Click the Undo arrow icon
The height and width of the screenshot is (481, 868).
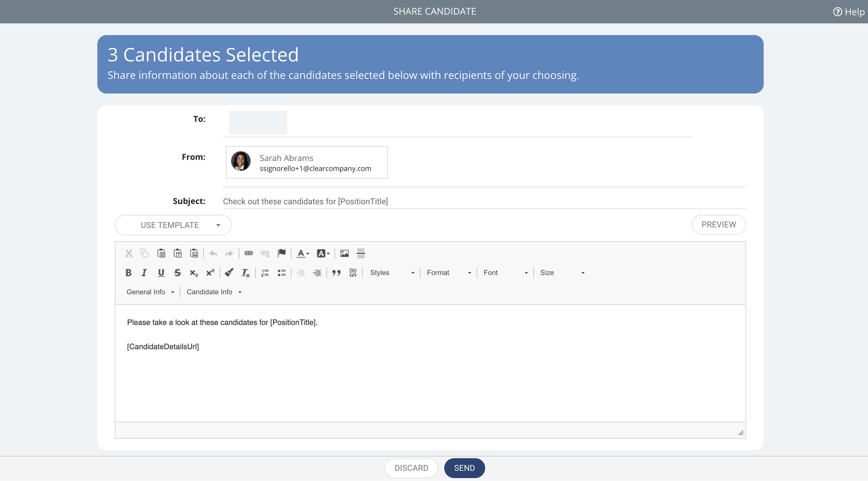213,253
